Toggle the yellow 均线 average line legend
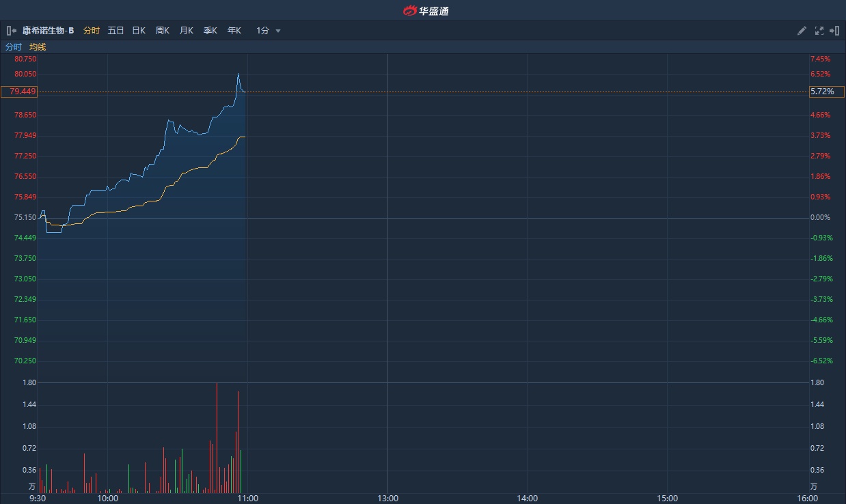The width and height of the screenshot is (846, 504). 38,47
